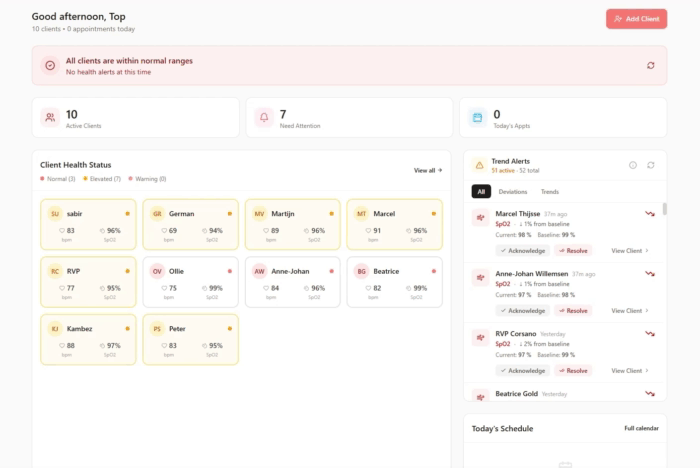Click the Trend Alerts warning triangle icon

pos(479,165)
